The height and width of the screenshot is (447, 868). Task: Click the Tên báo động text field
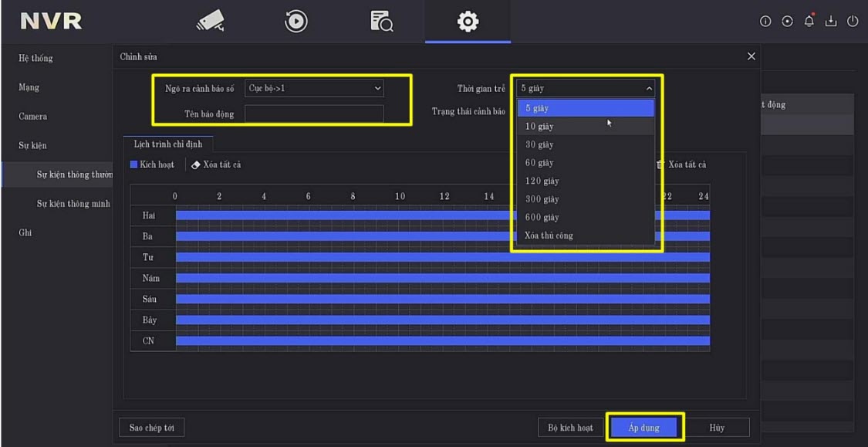(x=314, y=114)
